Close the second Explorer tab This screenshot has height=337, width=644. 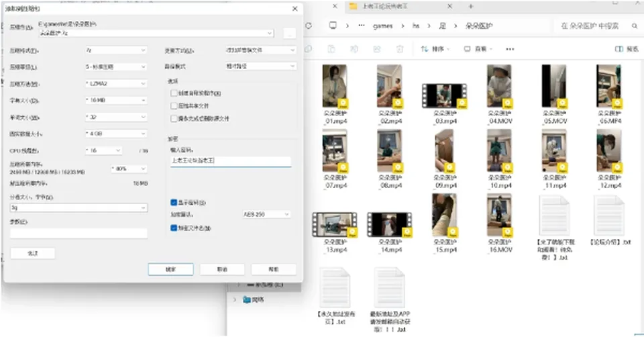[x=449, y=6]
